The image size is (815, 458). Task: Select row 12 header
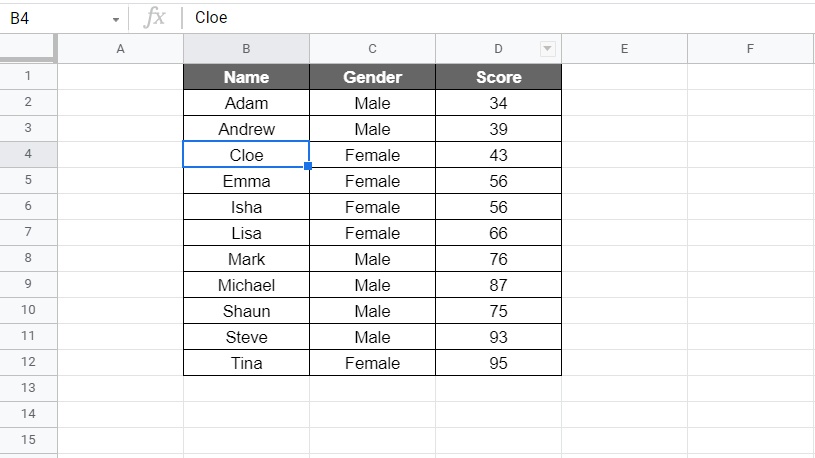tap(28, 362)
